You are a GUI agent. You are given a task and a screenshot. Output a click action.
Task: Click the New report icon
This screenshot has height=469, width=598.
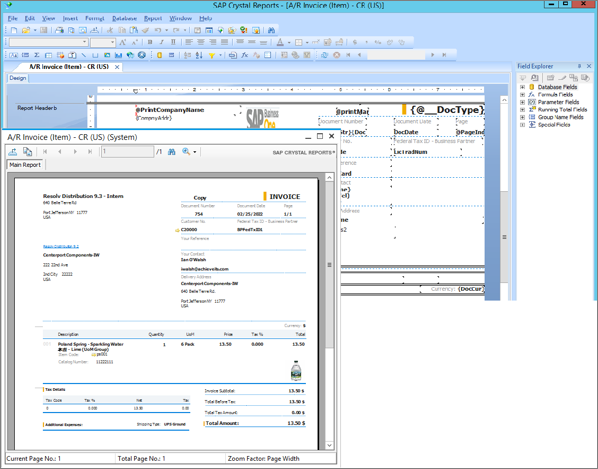pos(14,30)
